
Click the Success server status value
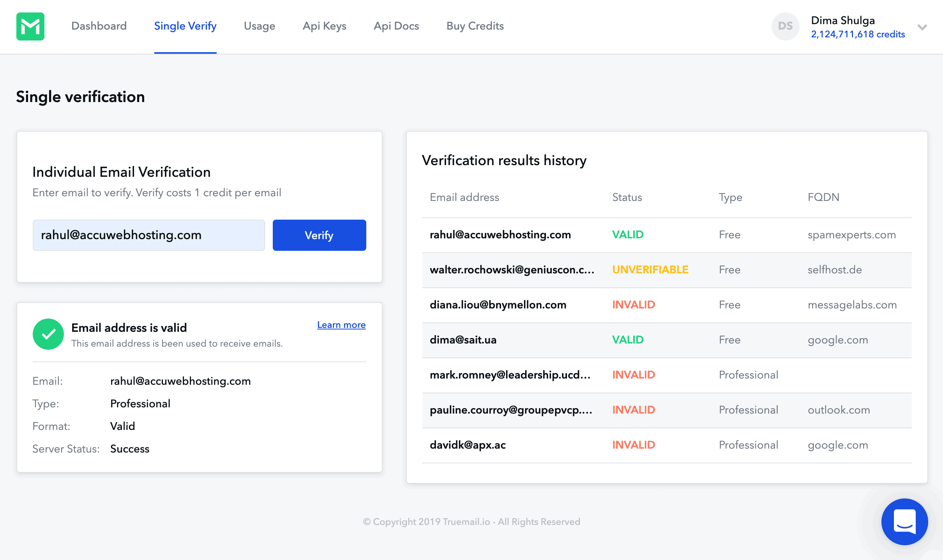pyautogui.click(x=130, y=449)
